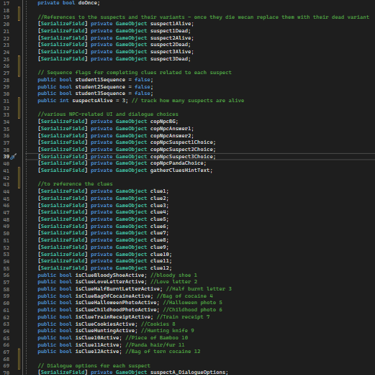Click the isClue12Active variable
The image size is (375, 375).
(97, 351)
